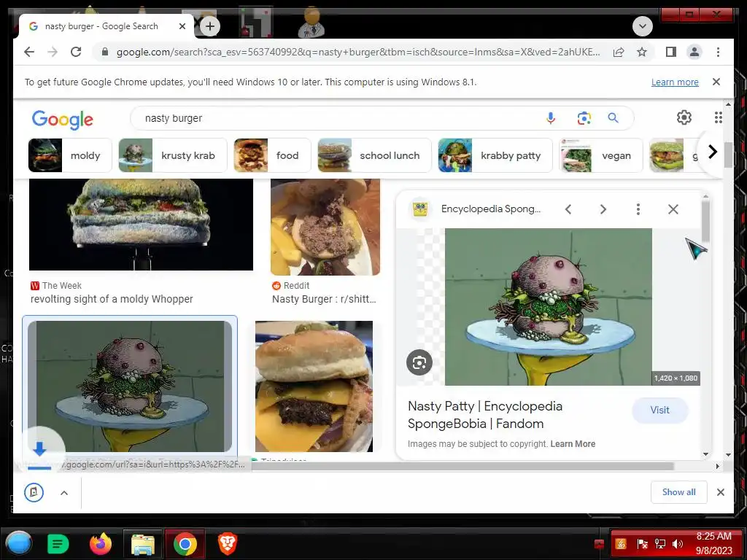Click the large Nasty Patty preview image
Viewport: 747px width, 560px height.
(549, 307)
